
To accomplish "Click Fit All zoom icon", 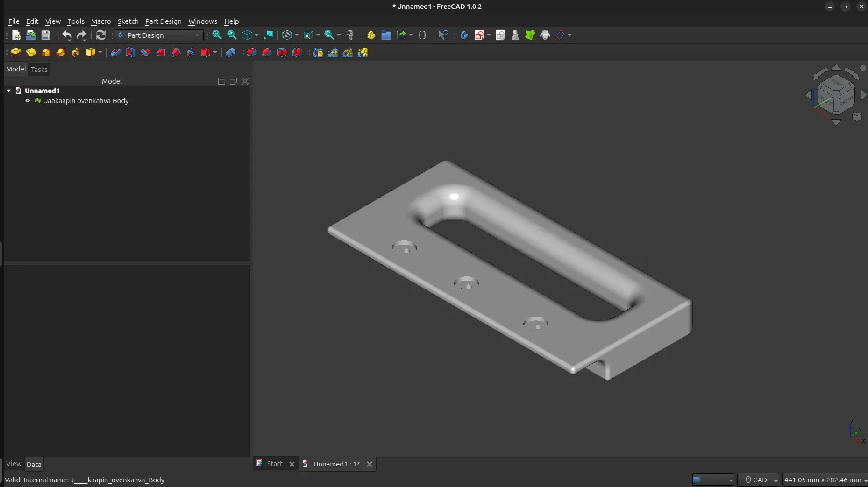I will click(x=217, y=35).
